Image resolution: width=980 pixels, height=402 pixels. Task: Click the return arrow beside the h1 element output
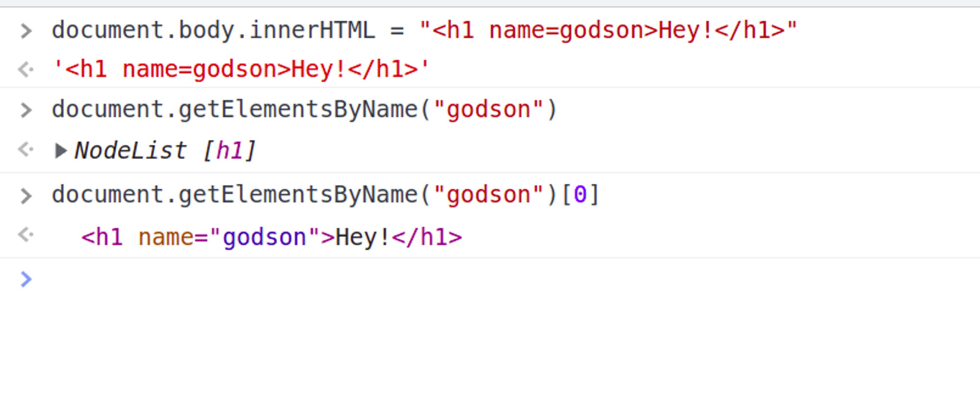(x=26, y=235)
